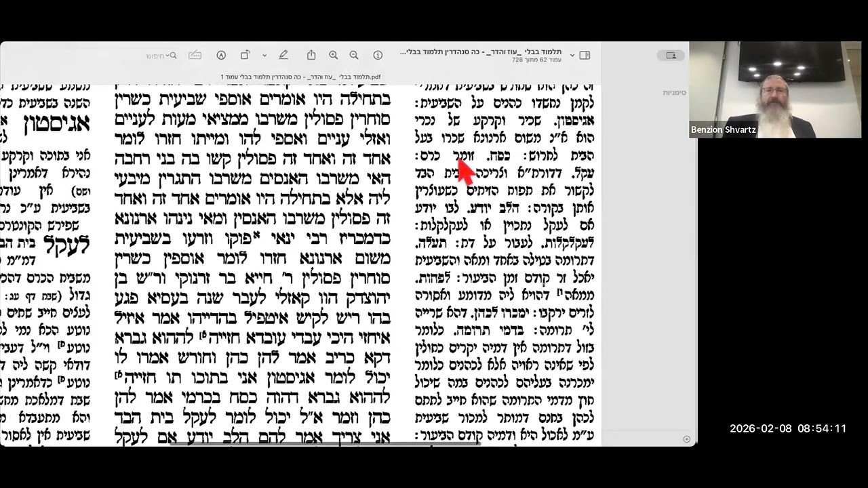
Task: Show the Markup toolbar
Action: tap(221, 55)
